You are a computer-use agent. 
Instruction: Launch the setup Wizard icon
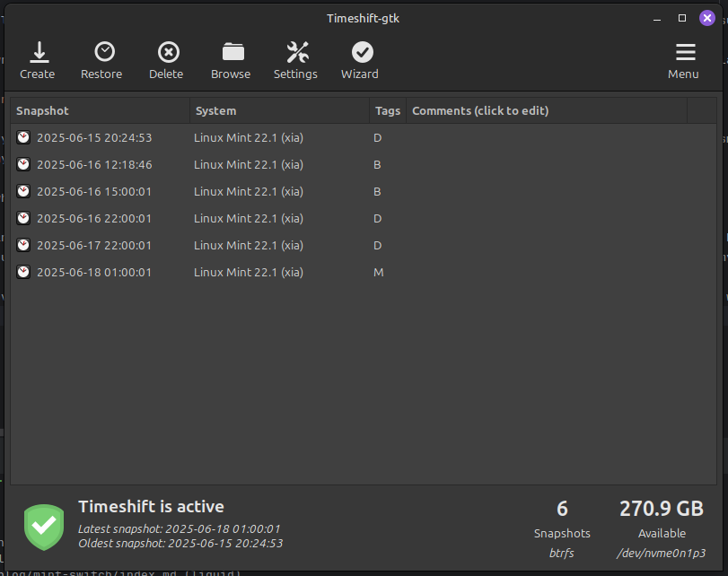click(360, 51)
